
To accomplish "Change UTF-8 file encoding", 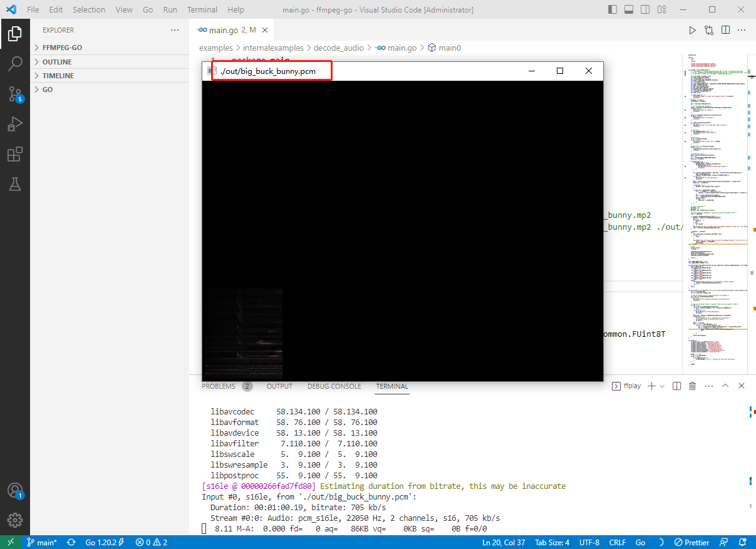I will (589, 542).
